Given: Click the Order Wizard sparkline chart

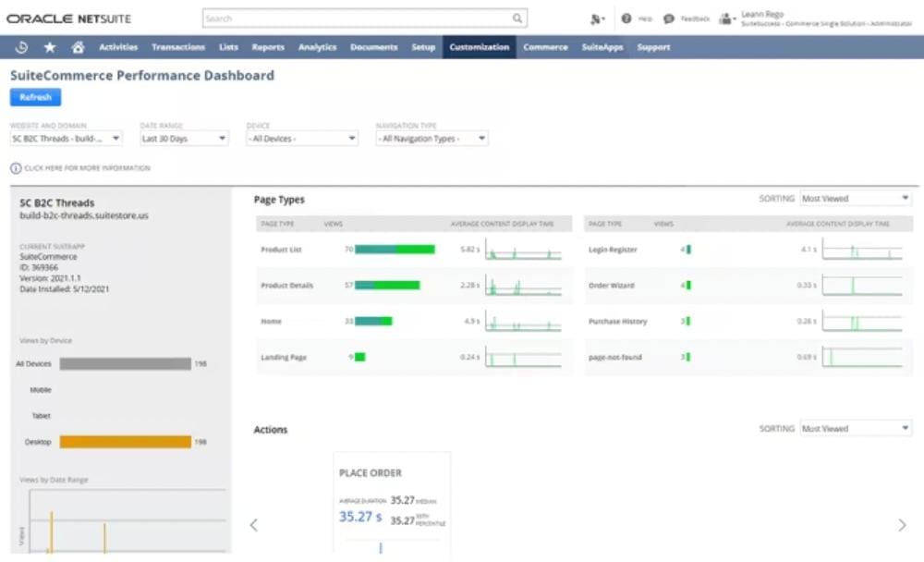Looking at the screenshot, I should (x=862, y=286).
